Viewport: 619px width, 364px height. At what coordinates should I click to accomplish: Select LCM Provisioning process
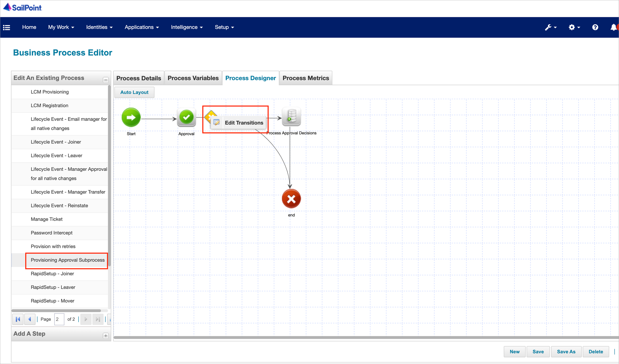[x=60, y=92]
